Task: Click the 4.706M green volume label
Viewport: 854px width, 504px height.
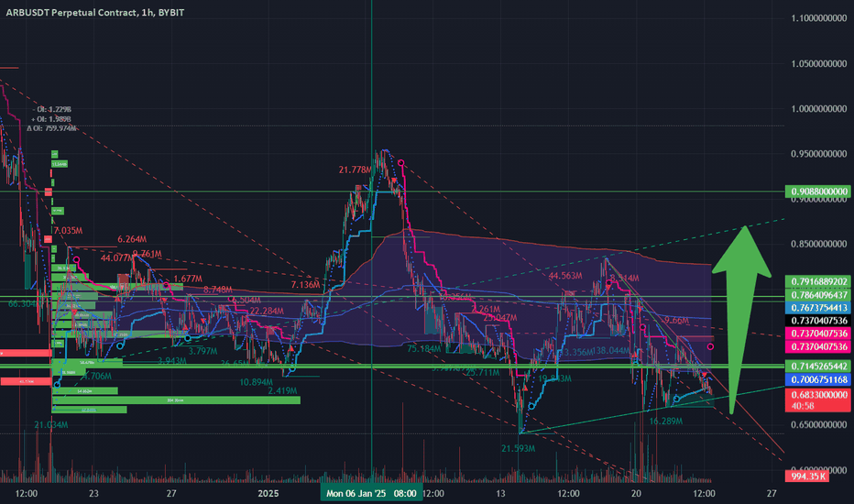Action: click(97, 376)
